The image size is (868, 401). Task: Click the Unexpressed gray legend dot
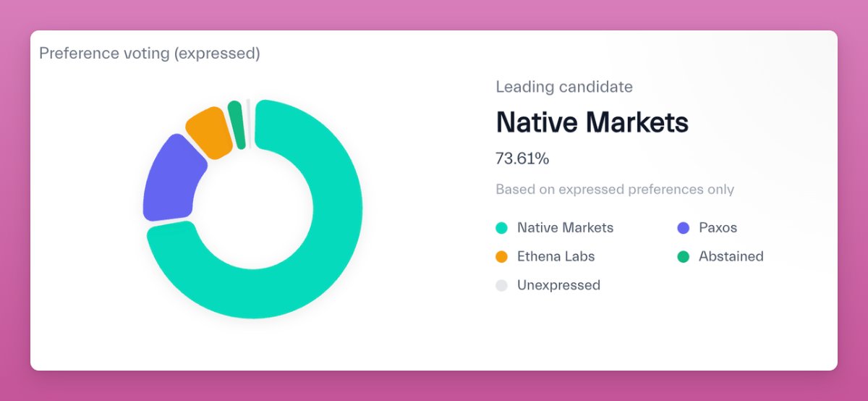[x=501, y=286]
